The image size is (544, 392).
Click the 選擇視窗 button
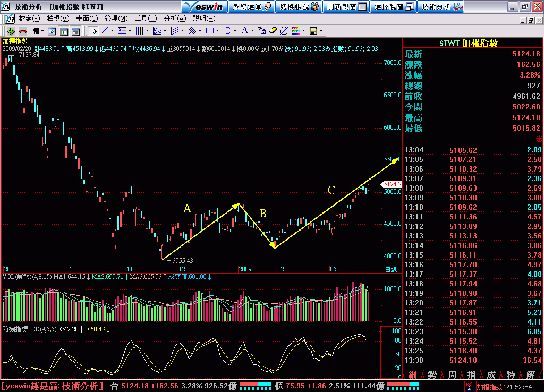coord(394,6)
